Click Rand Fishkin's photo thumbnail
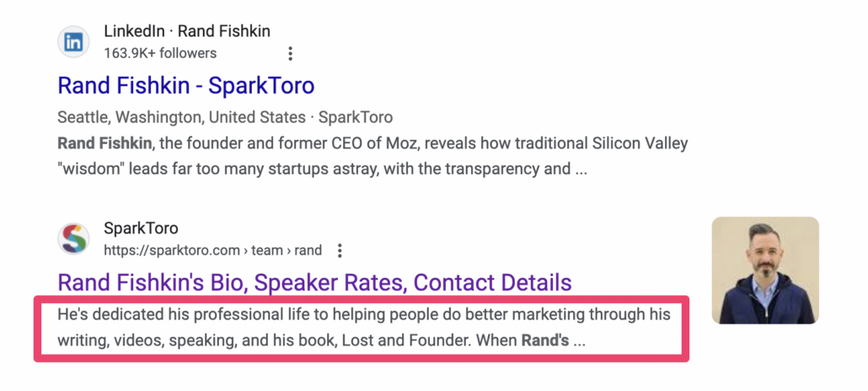Viewport: 868px width, 391px height. point(764,270)
